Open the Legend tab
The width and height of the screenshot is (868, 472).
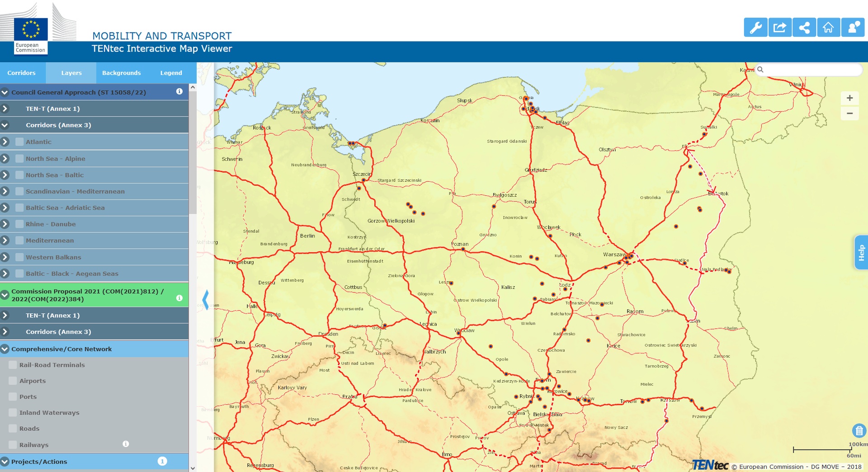(x=171, y=73)
